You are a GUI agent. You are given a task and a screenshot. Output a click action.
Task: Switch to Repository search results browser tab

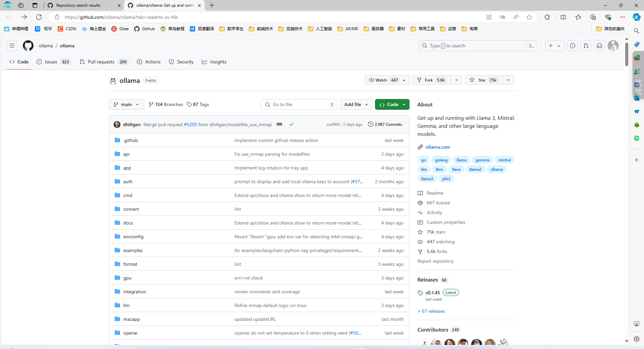coord(84,5)
